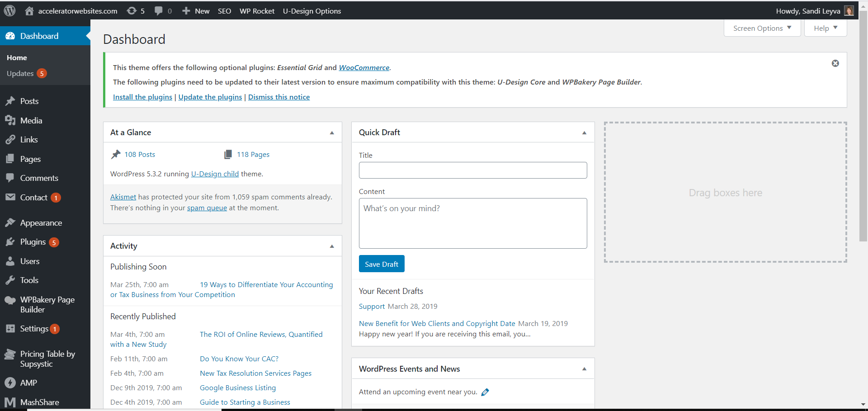Click the Posts pushpin icon in sidebar

click(10, 101)
